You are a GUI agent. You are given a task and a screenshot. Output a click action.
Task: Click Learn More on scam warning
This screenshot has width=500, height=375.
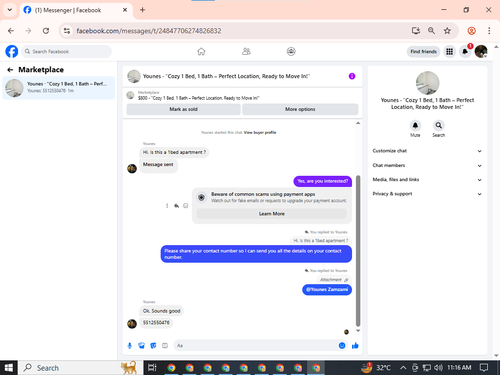272,214
